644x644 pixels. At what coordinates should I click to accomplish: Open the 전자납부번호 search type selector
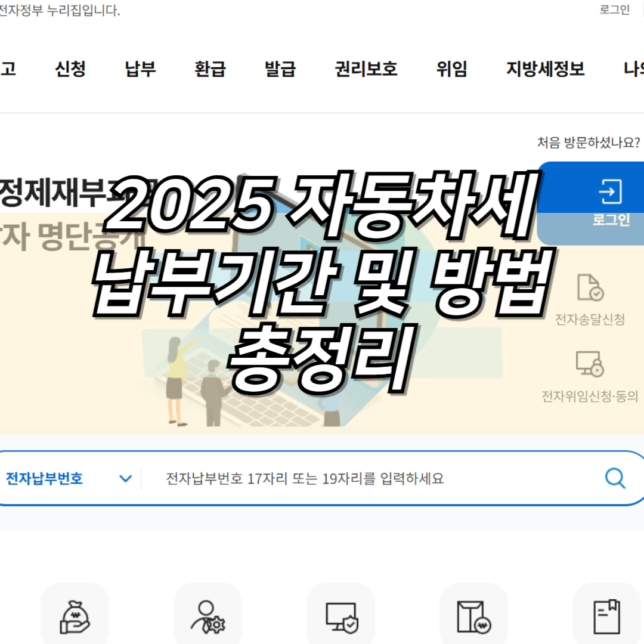click(69, 478)
